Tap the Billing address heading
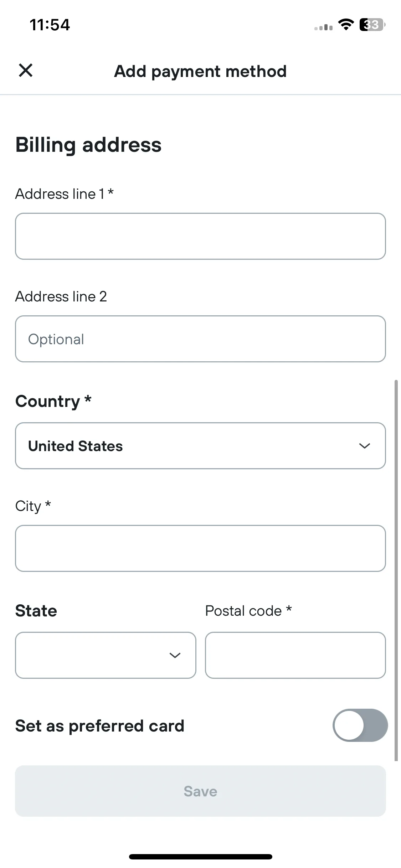Screen dimensions: 401x868 pyautogui.click(x=88, y=145)
